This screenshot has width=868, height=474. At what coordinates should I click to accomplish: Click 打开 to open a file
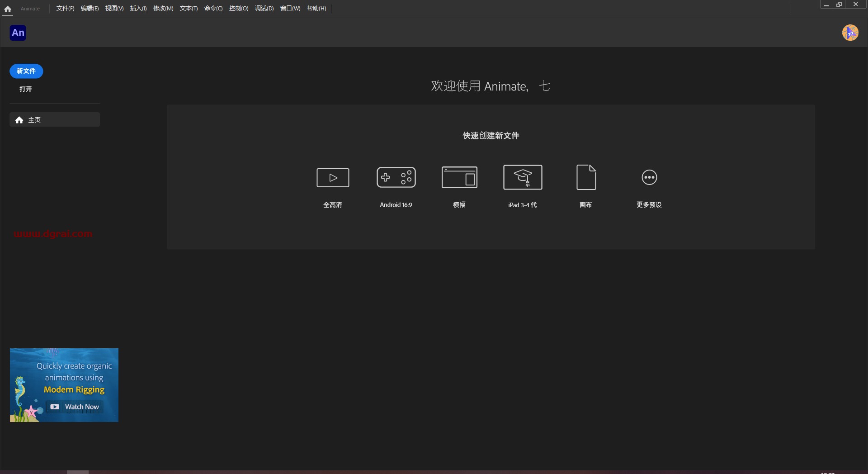pyautogui.click(x=25, y=89)
